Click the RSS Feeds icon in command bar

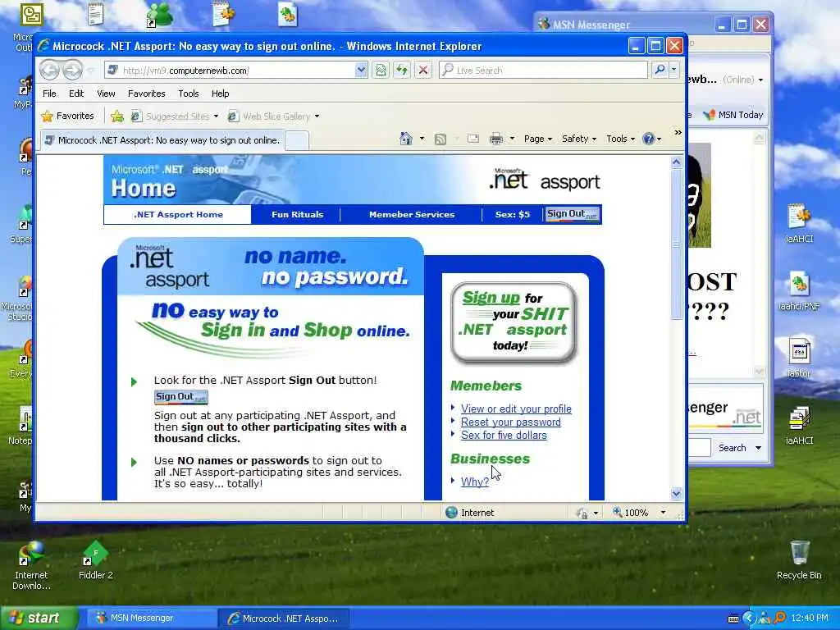(x=441, y=139)
